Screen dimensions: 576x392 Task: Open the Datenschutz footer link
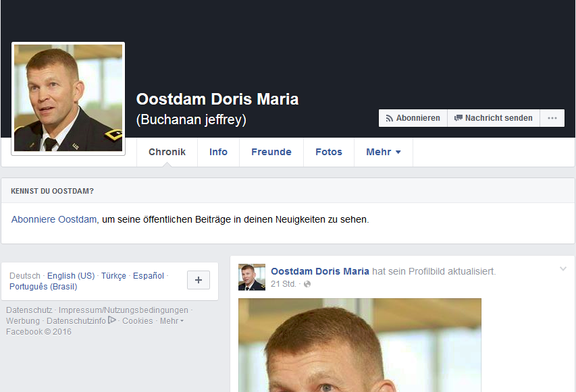(29, 310)
